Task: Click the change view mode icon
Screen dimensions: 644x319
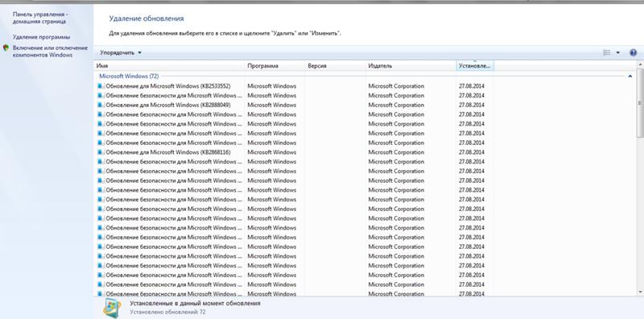Action: [607, 52]
